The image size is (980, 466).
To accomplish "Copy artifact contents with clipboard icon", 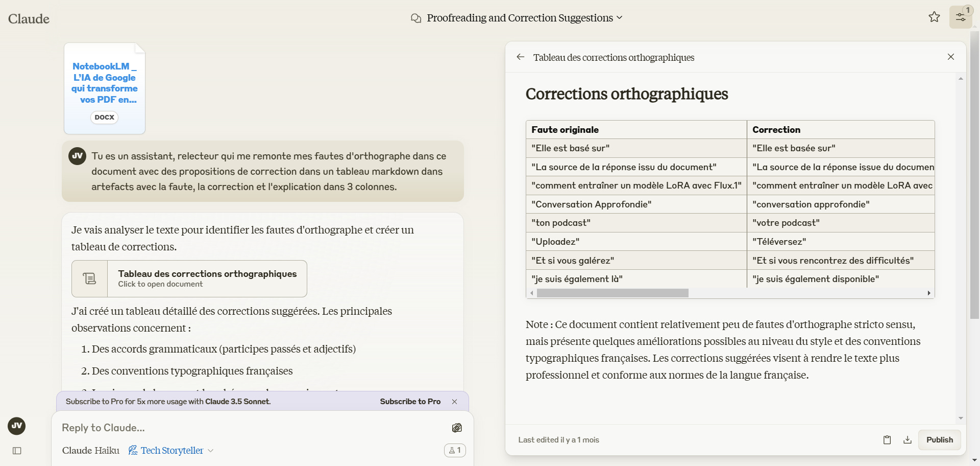I will coord(887,439).
